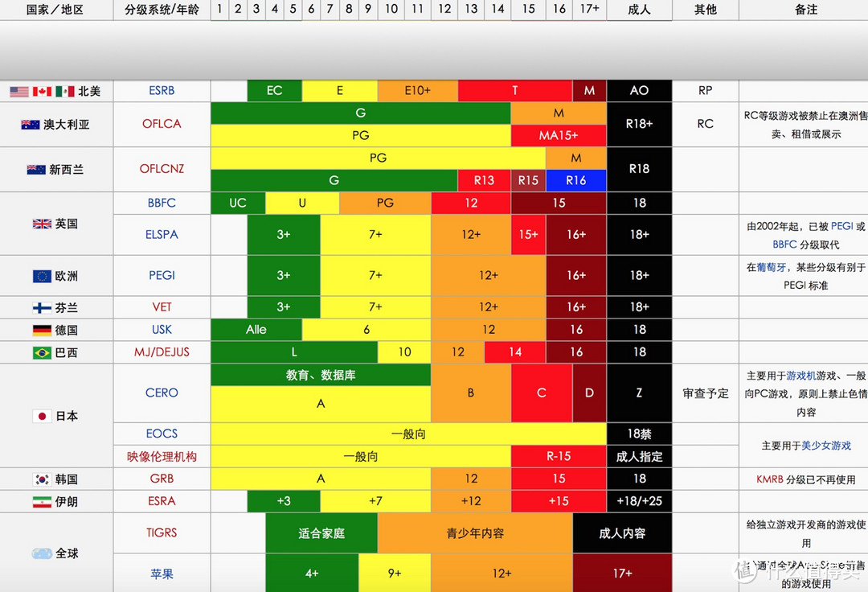
Task: Click the black 18禁 cell
Action: tap(640, 434)
